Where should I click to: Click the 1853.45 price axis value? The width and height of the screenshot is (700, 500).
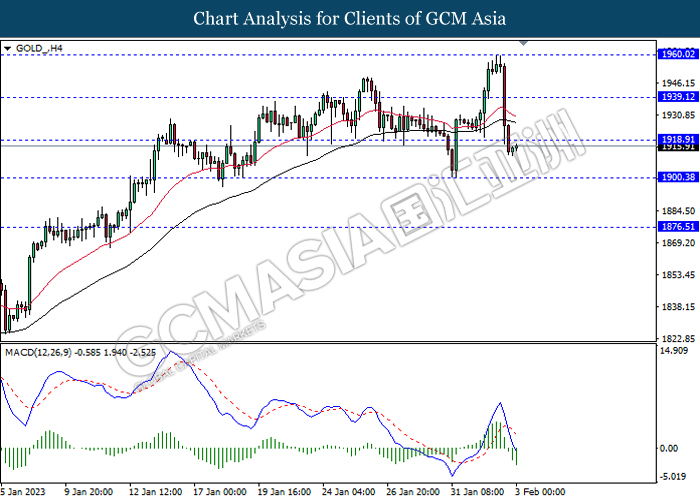[x=678, y=275]
